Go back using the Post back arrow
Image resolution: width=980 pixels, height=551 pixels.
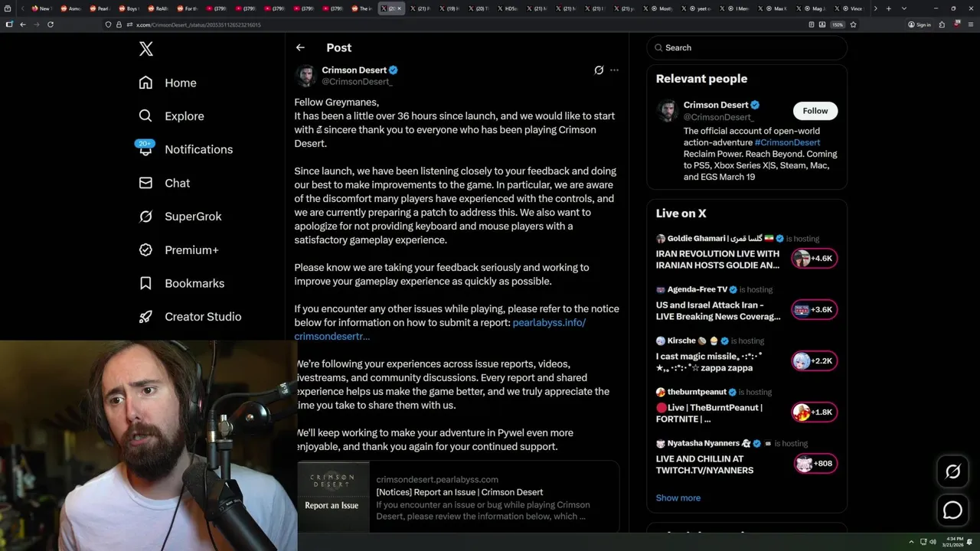[x=300, y=47]
